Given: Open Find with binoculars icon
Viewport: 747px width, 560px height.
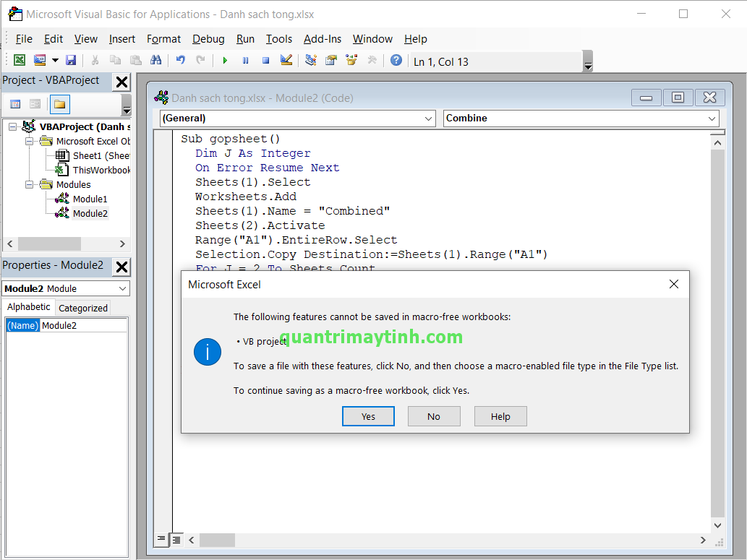Looking at the screenshot, I should (155, 60).
